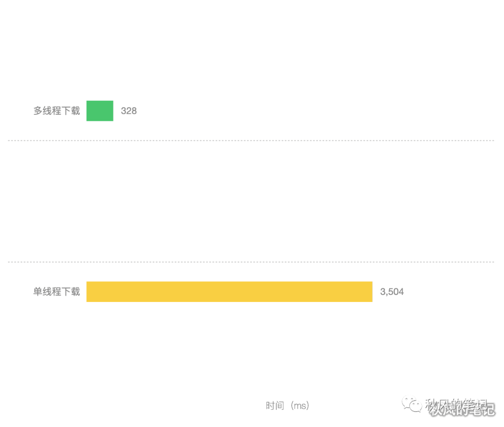504x427 pixels.
Task: Click the bold shadowed 秋风的笔记 overlay text
Action: point(462,411)
